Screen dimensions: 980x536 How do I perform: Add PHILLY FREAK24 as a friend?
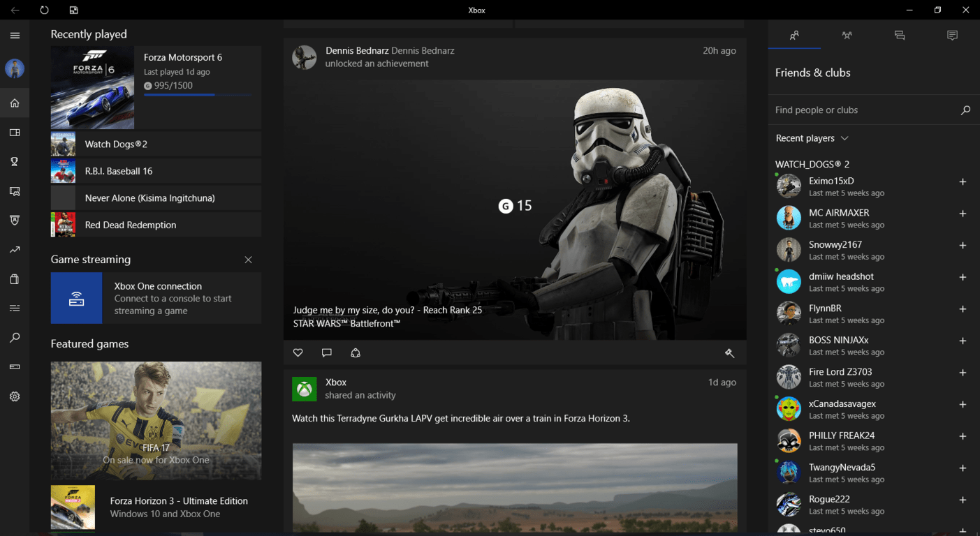tap(963, 437)
